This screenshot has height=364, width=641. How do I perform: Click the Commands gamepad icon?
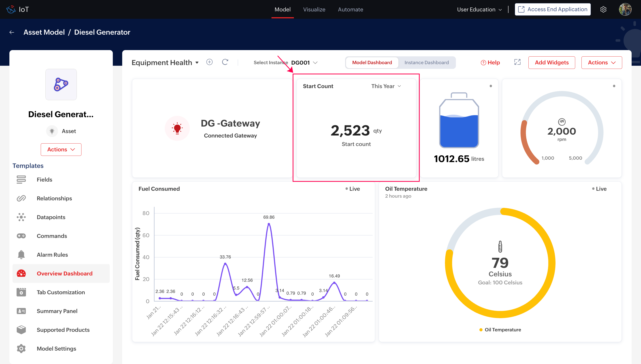(x=21, y=236)
